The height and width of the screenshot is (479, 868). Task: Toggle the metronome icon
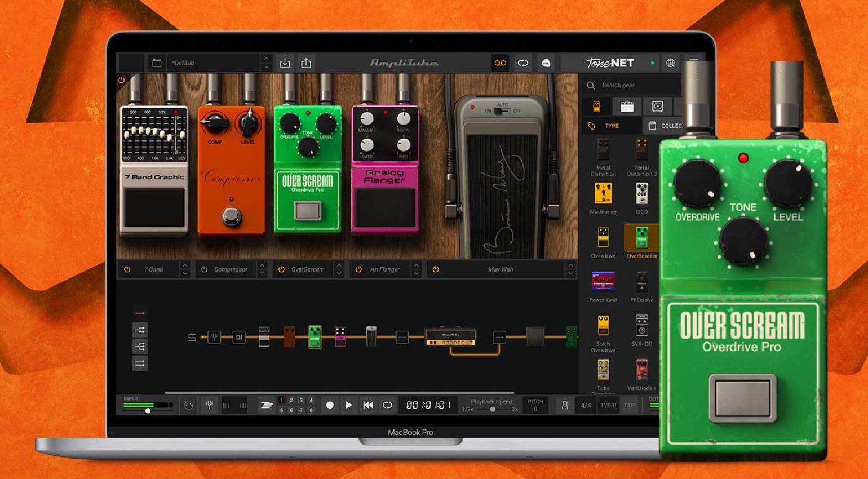[564, 405]
